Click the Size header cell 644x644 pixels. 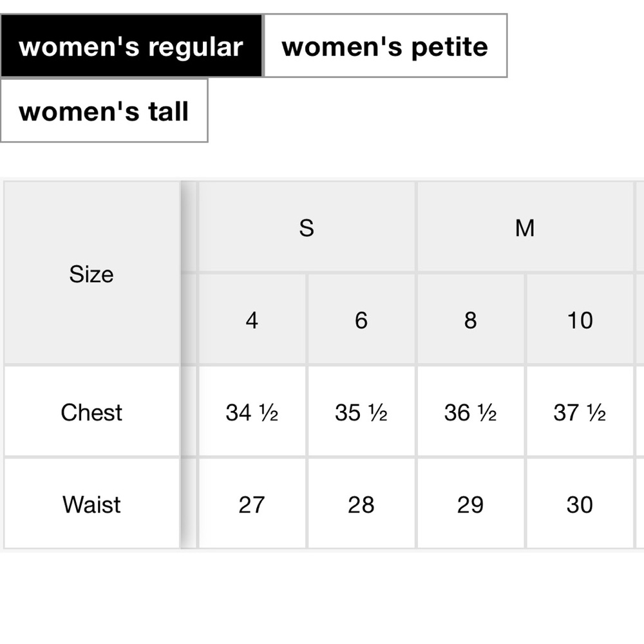(x=91, y=273)
